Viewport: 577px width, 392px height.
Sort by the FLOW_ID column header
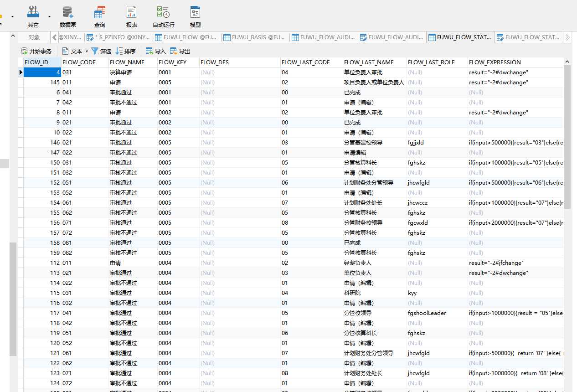pyautogui.click(x=42, y=62)
